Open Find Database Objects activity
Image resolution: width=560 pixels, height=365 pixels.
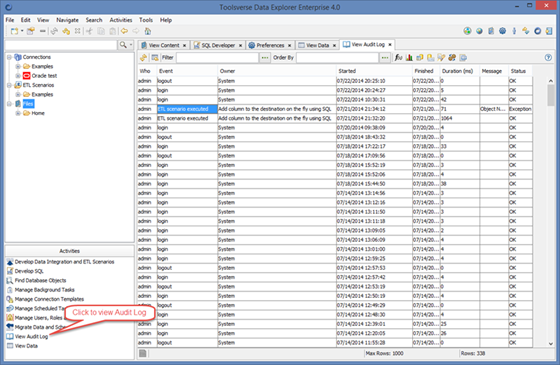click(x=40, y=280)
